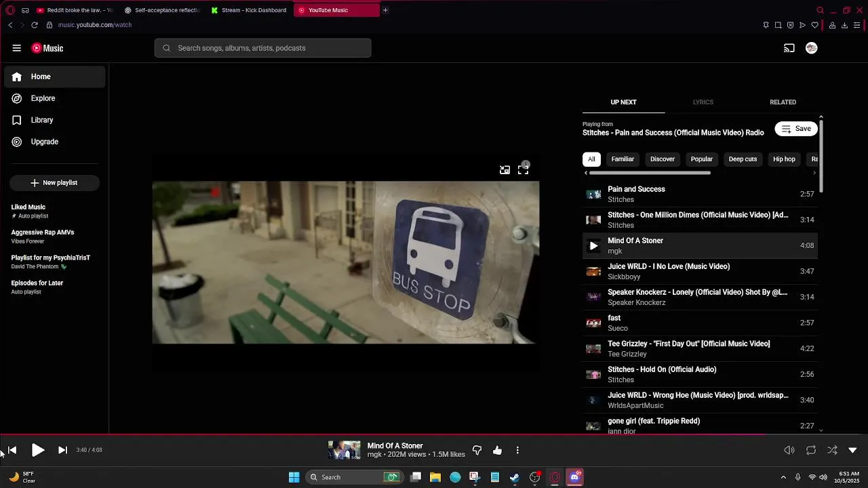Open the mgk artist link in player bar
This screenshot has height=488, width=868.
pos(374,455)
